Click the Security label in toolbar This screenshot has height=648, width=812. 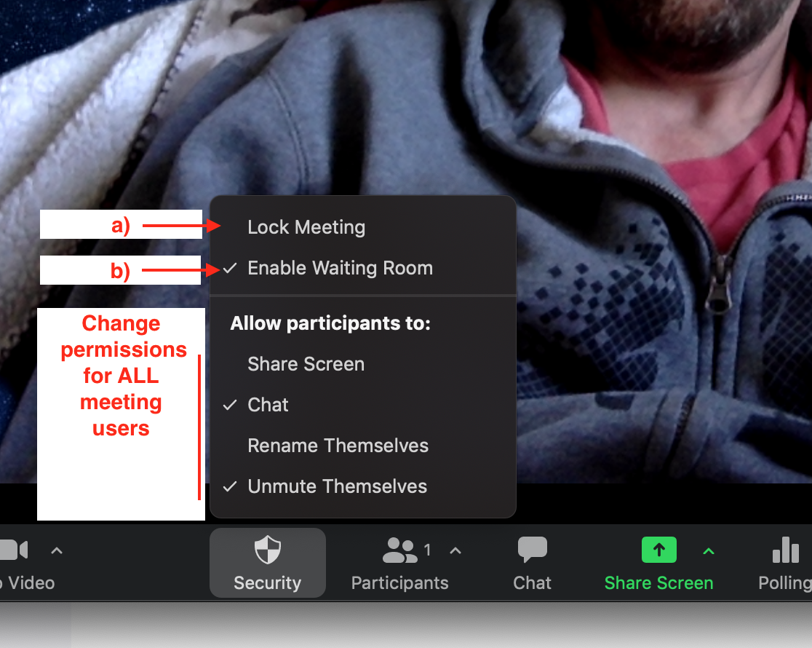point(267,583)
